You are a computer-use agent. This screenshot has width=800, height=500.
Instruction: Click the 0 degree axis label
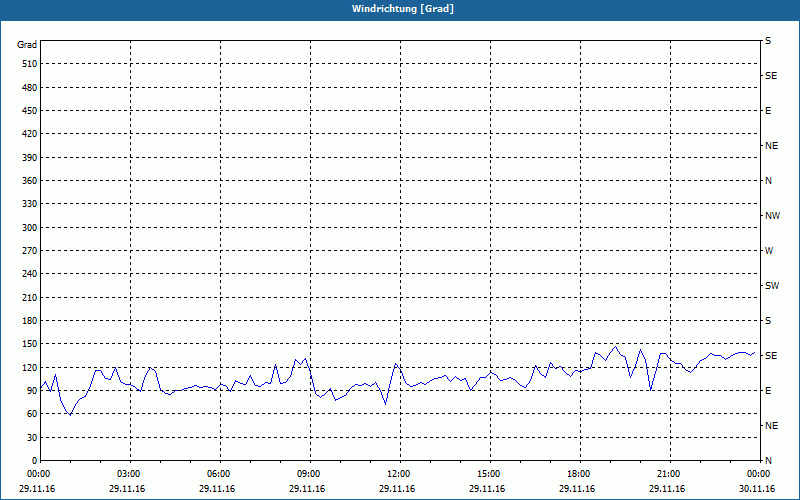(x=35, y=461)
